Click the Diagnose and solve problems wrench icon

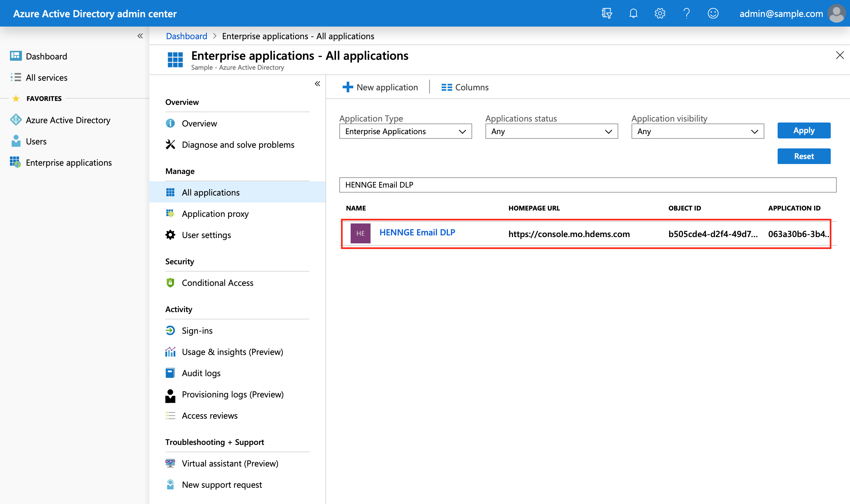pos(170,145)
